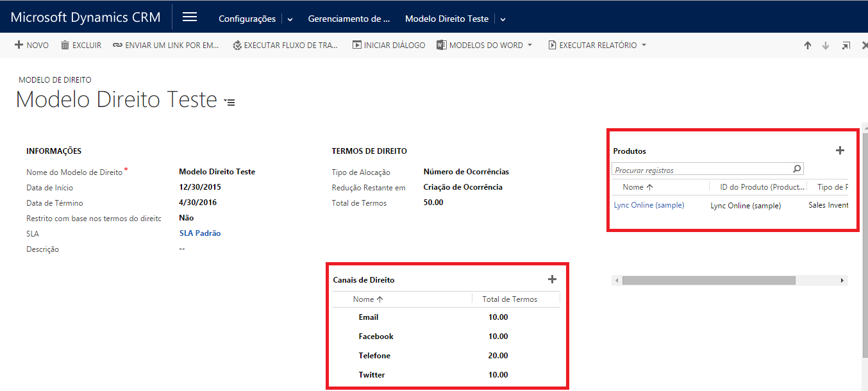Open the Modelos do Word dropdown
Screen dimensions: 868x391
pos(530,46)
